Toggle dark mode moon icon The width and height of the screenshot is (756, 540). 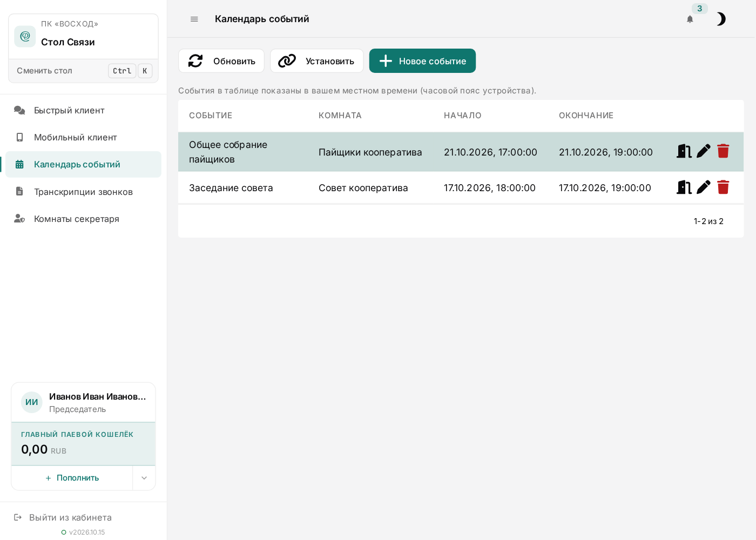720,19
